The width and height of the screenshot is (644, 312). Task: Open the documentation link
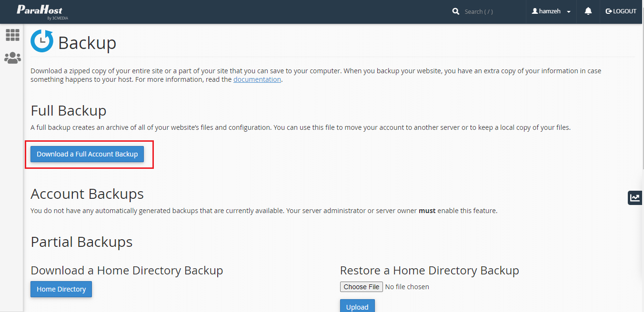tap(257, 79)
